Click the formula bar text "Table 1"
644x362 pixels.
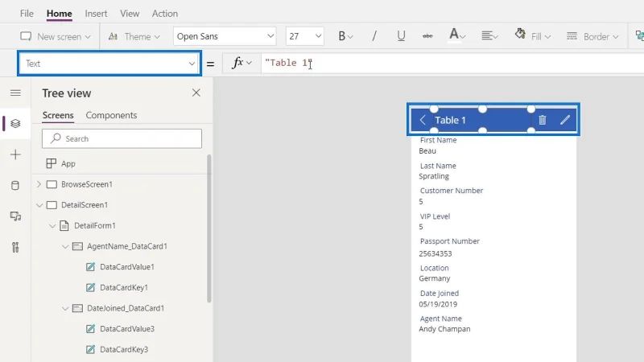(x=289, y=63)
